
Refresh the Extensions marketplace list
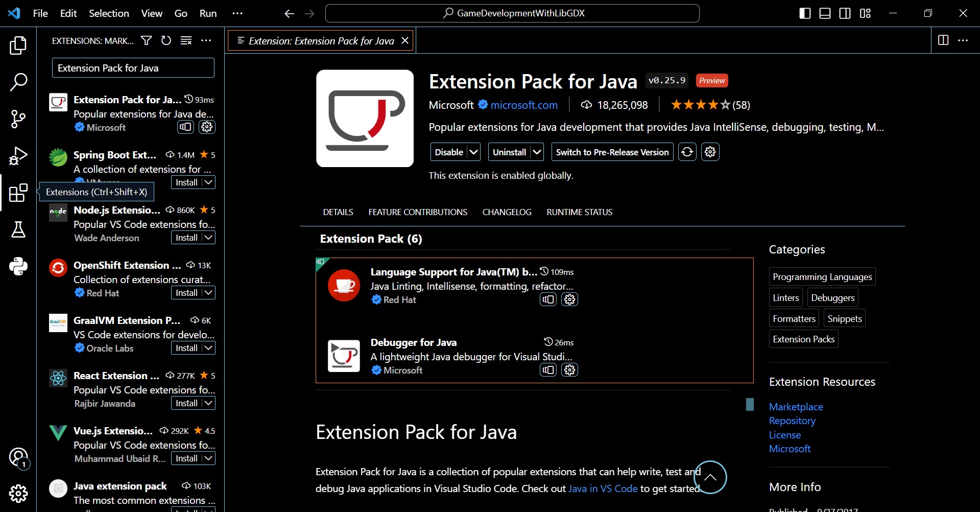166,40
